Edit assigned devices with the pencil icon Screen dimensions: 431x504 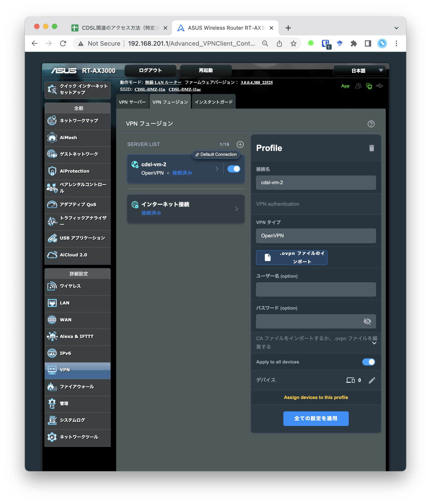tap(372, 380)
